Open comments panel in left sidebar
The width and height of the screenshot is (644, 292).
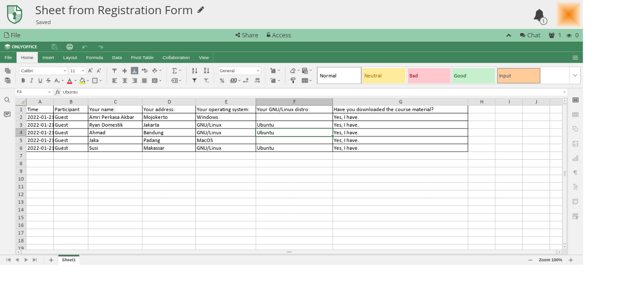click(7, 114)
